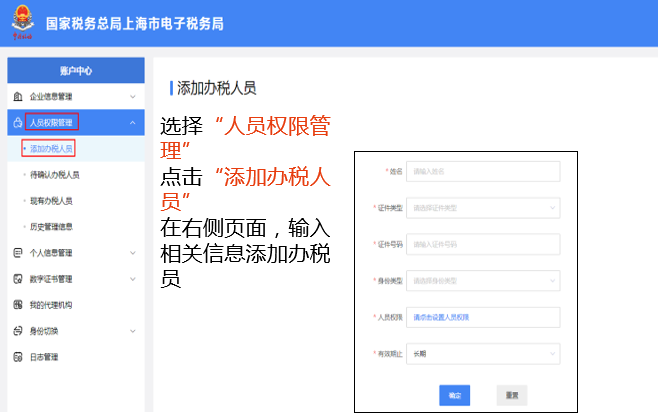Click the 日志管理 log icon
The width and height of the screenshot is (658, 413).
coord(17,357)
